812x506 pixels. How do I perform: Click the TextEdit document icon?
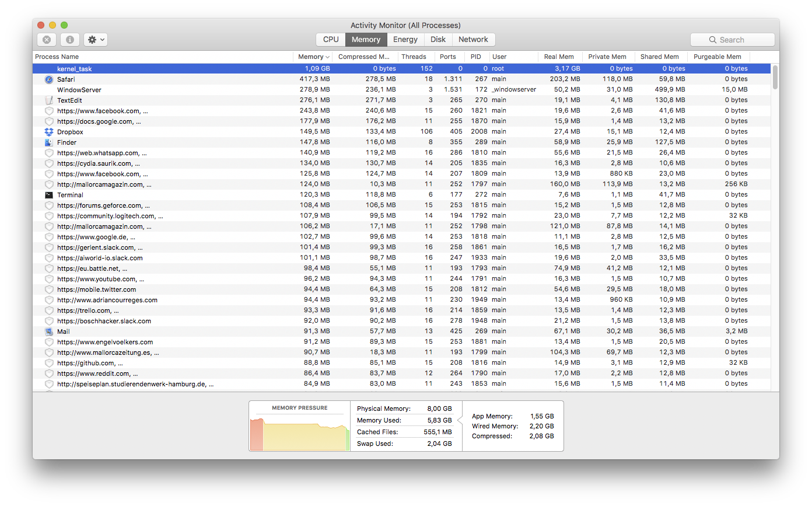(49, 100)
